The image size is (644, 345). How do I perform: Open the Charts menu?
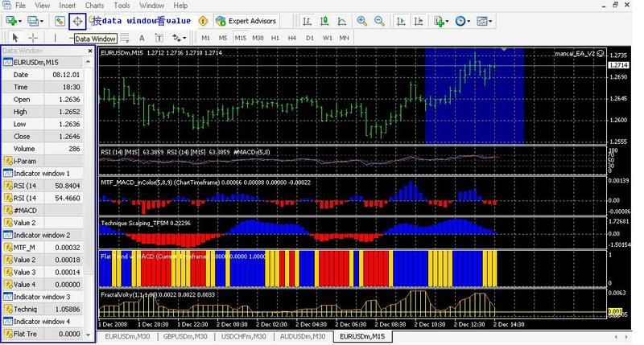[x=94, y=6]
